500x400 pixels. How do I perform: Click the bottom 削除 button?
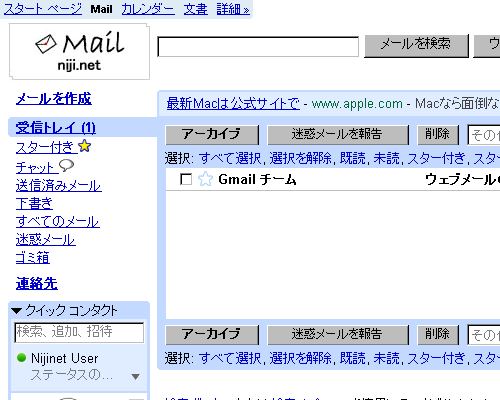pyautogui.click(x=438, y=335)
